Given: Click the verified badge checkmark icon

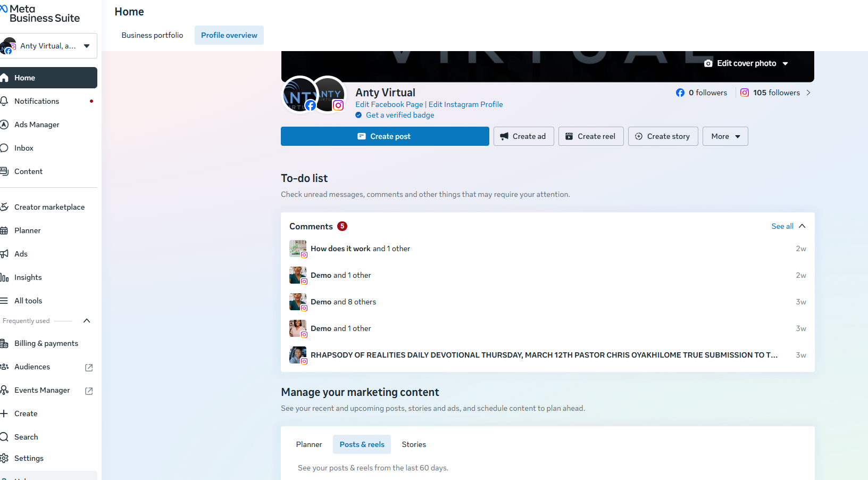Looking at the screenshot, I should point(358,115).
